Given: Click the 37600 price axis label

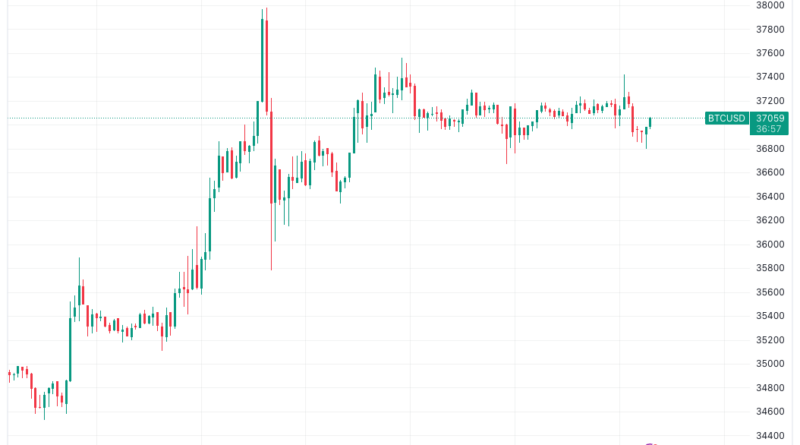Looking at the screenshot, I should [769, 53].
